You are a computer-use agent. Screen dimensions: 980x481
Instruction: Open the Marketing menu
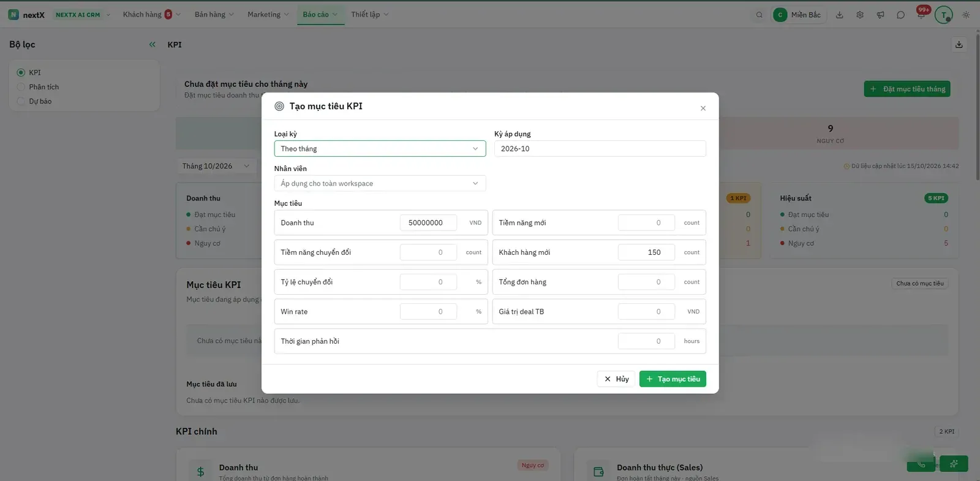coord(268,15)
